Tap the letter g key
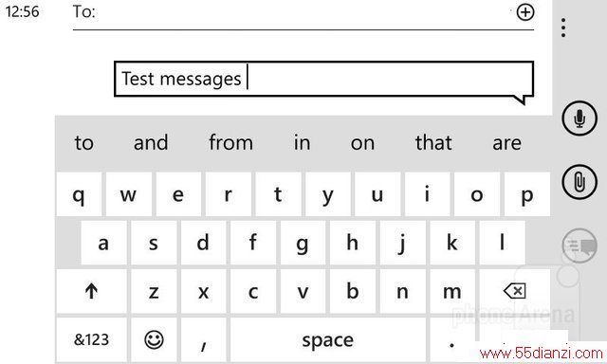The image size is (607, 364). click(x=303, y=243)
